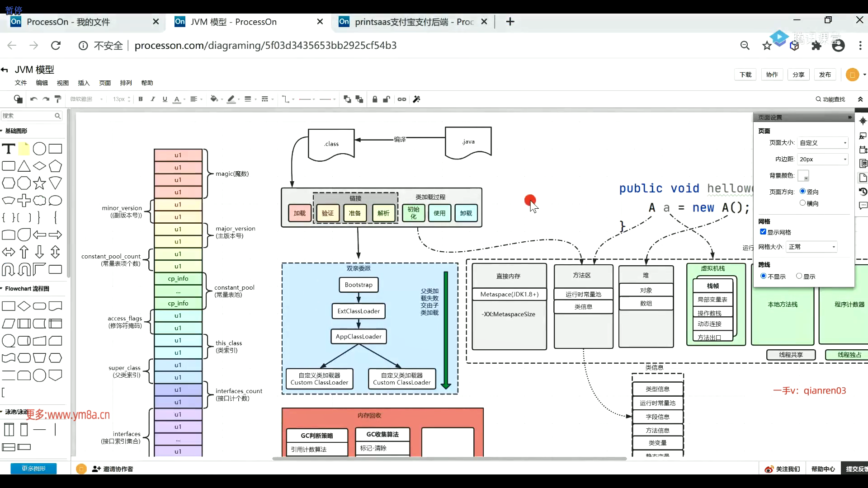This screenshot has width=868, height=488.
Task: Click the format painter icon
Action: (58, 99)
